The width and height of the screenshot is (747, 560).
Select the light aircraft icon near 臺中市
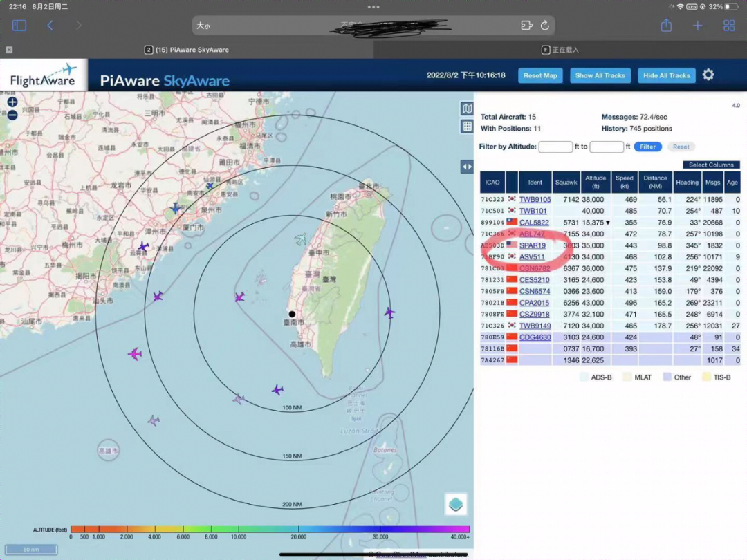pyautogui.click(x=300, y=239)
